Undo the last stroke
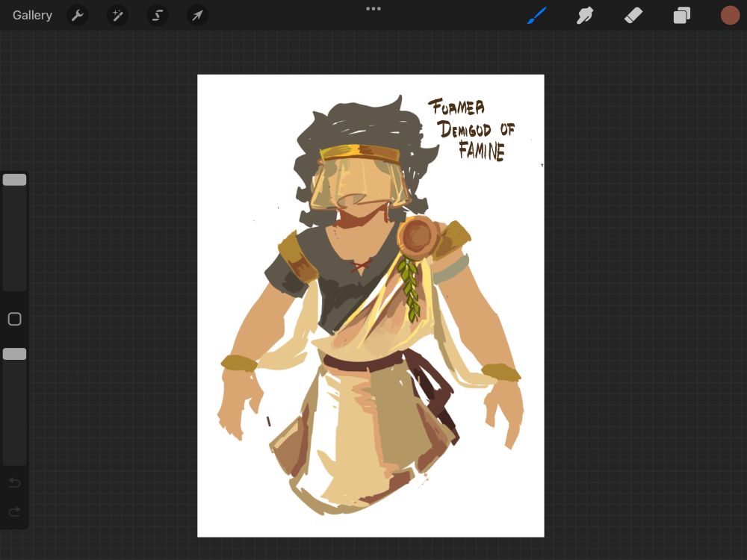The image size is (747, 560). pyautogui.click(x=14, y=483)
